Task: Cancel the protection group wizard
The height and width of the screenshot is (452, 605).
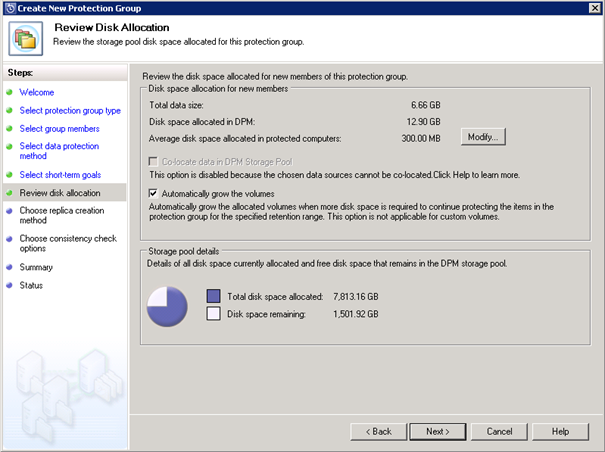Action: click(x=499, y=431)
